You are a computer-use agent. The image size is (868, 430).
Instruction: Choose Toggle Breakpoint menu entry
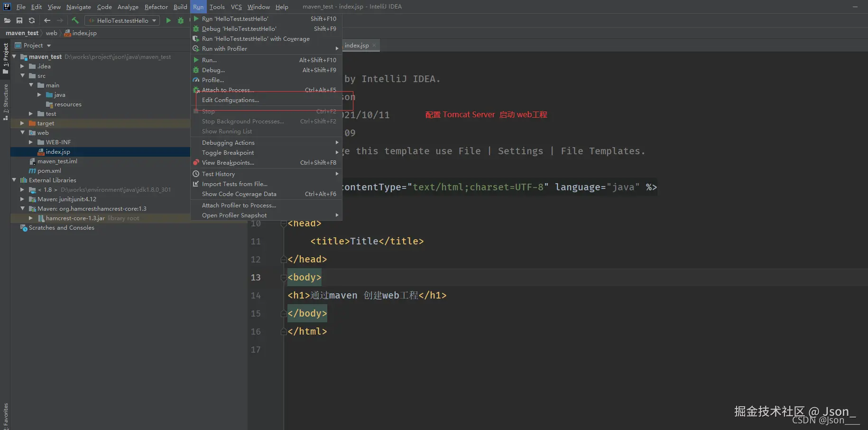coord(266,152)
